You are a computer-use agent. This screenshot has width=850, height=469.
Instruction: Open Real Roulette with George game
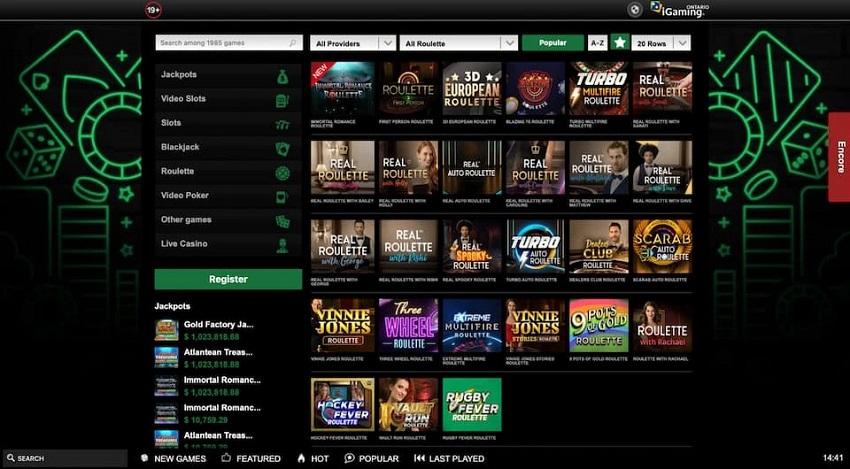(x=343, y=246)
